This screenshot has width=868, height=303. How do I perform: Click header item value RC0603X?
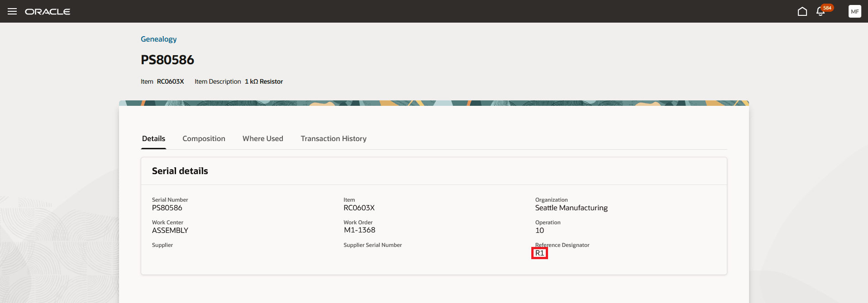pyautogui.click(x=170, y=81)
